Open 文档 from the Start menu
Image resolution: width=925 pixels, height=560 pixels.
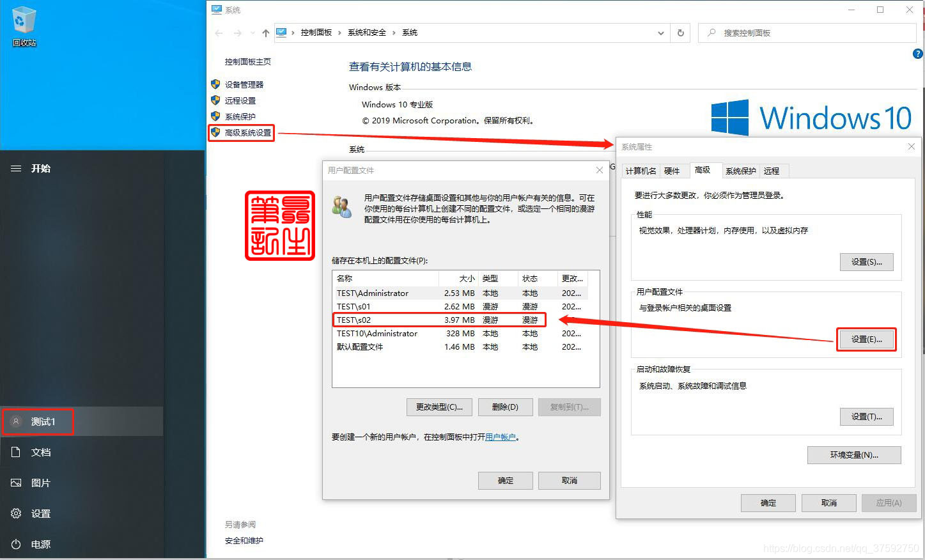(x=82, y=453)
